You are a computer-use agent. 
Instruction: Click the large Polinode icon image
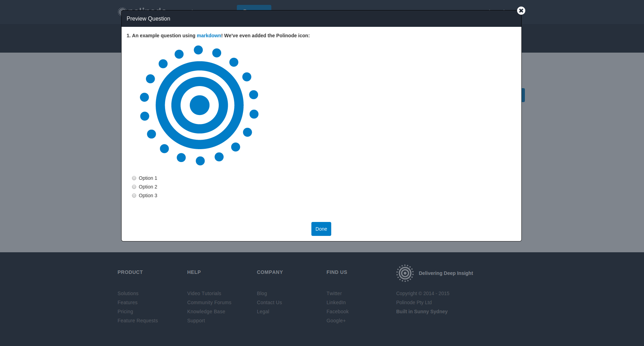(x=199, y=105)
